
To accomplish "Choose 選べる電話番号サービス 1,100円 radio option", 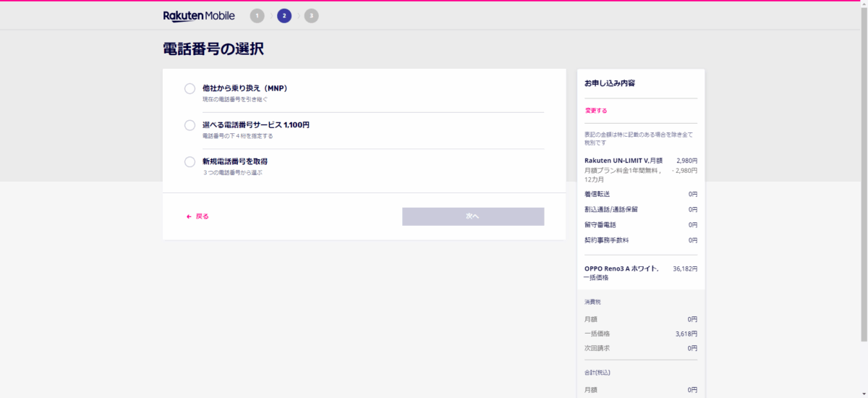I will (x=190, y=125).
